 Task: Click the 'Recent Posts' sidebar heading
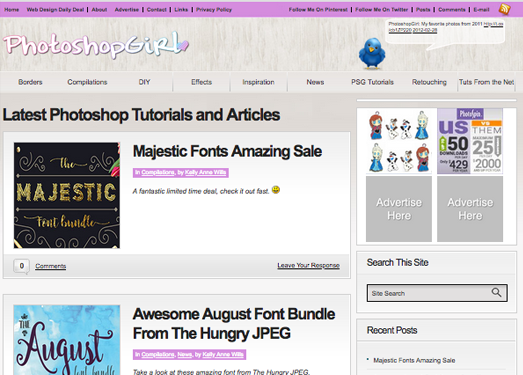pyautogui.click(x=392, y=330)
